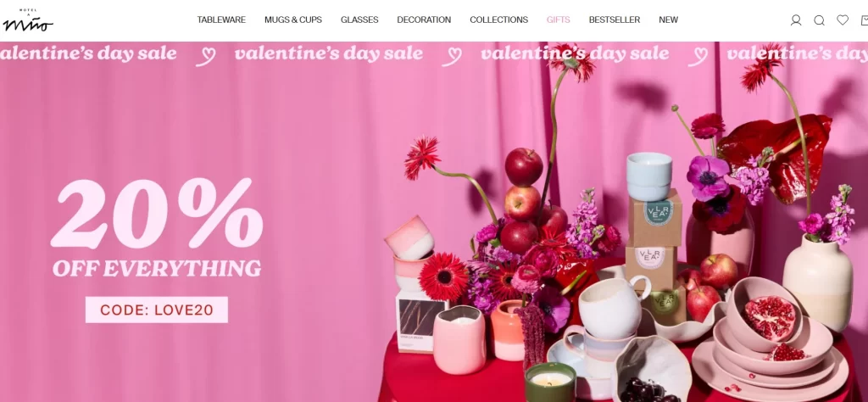Click the halved pomegranate in pink bowl
The height and width of the screenshot is (402, 868).
[x=769, y=318]
